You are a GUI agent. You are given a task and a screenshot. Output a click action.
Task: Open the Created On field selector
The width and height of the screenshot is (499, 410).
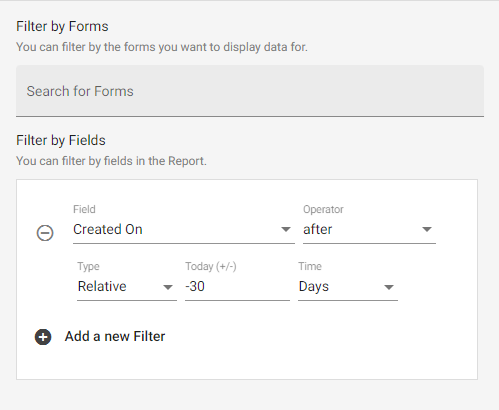184,230
